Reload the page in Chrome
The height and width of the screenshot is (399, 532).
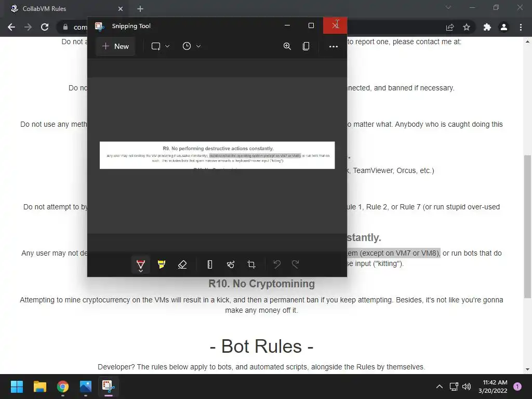coord(45,27)
